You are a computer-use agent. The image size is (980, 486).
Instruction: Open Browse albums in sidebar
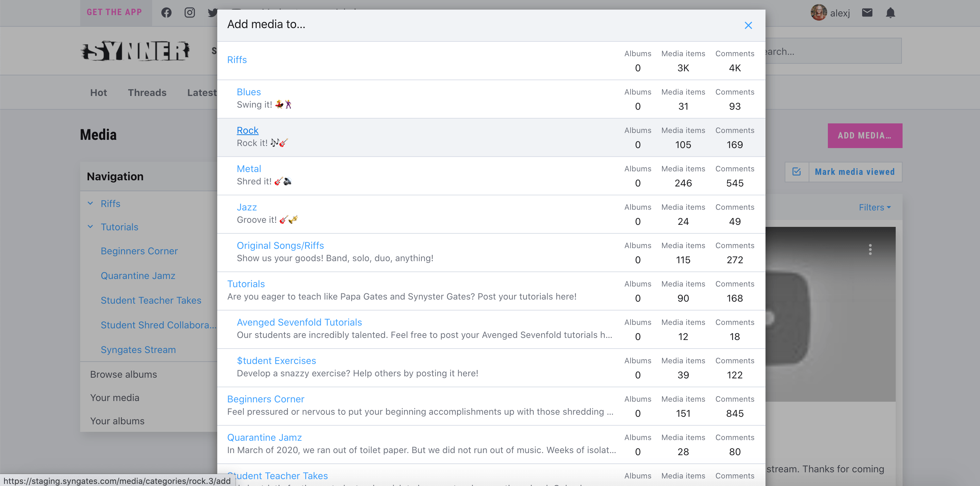pyautogui.click(x=123, y=375)
